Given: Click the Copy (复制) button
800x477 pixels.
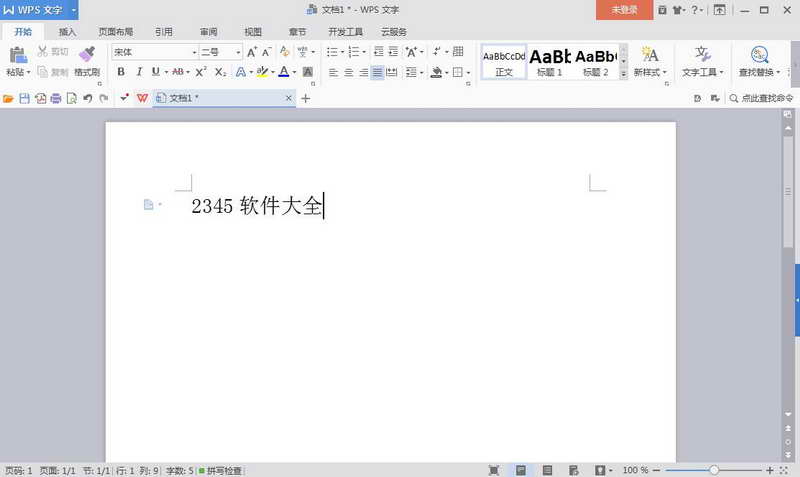Looking at the screenshot, I should (53, 72).
